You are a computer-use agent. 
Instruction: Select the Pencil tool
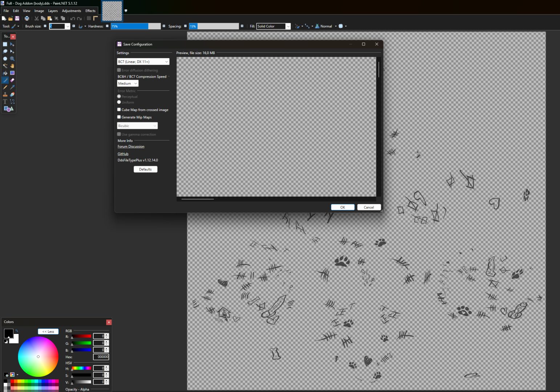tap(5, 87)
